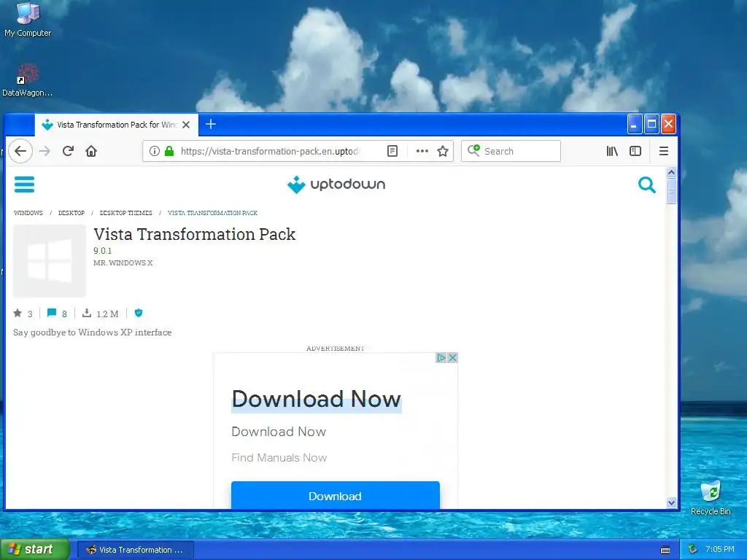Select the My Computer desktop icon

pos(28,20)
